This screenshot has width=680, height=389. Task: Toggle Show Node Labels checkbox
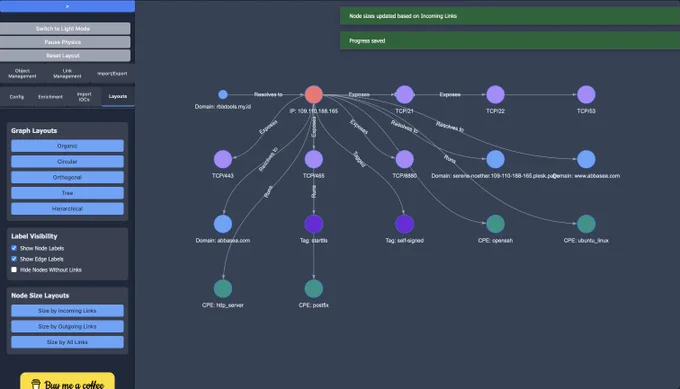pos(14,248)
